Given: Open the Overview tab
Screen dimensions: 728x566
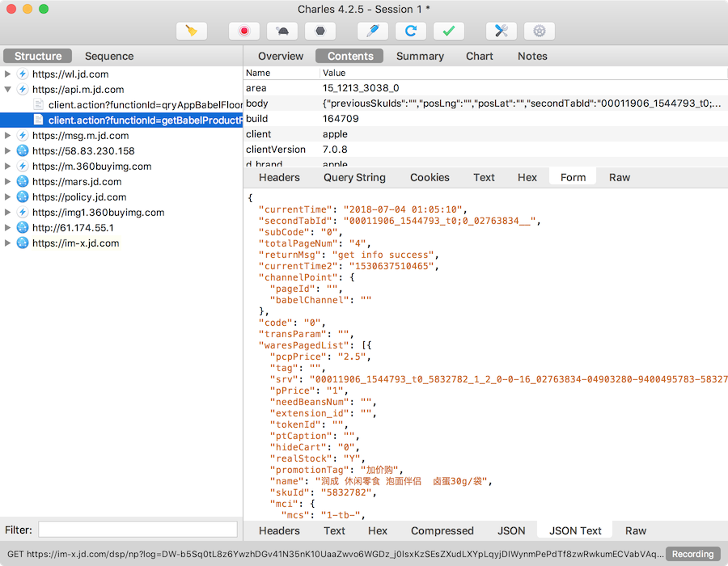Looking at the screenshot, I should 281,56.
